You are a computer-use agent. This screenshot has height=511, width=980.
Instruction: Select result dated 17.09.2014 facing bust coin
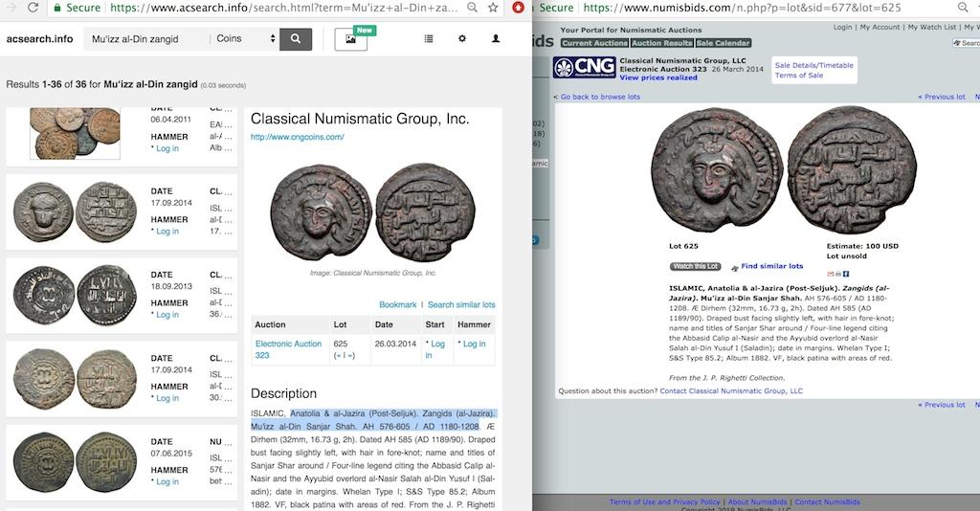[75, 212]
